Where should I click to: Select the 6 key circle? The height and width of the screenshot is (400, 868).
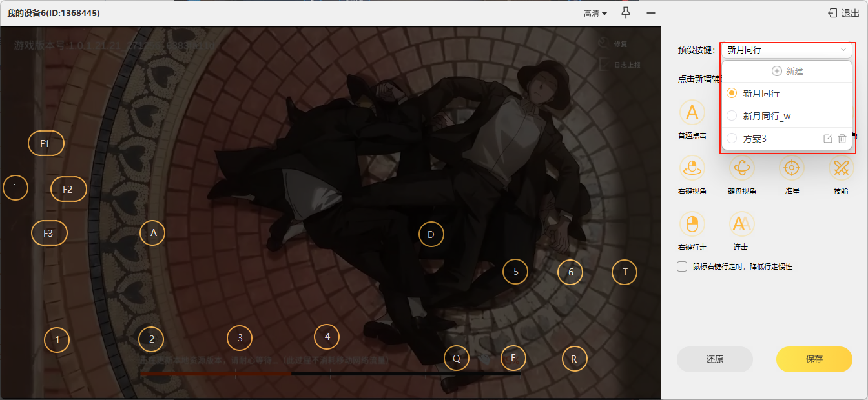point(570,272)
